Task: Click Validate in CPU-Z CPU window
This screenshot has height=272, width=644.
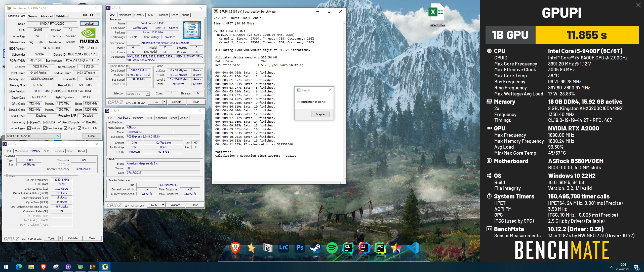Action: click(177, 102)
